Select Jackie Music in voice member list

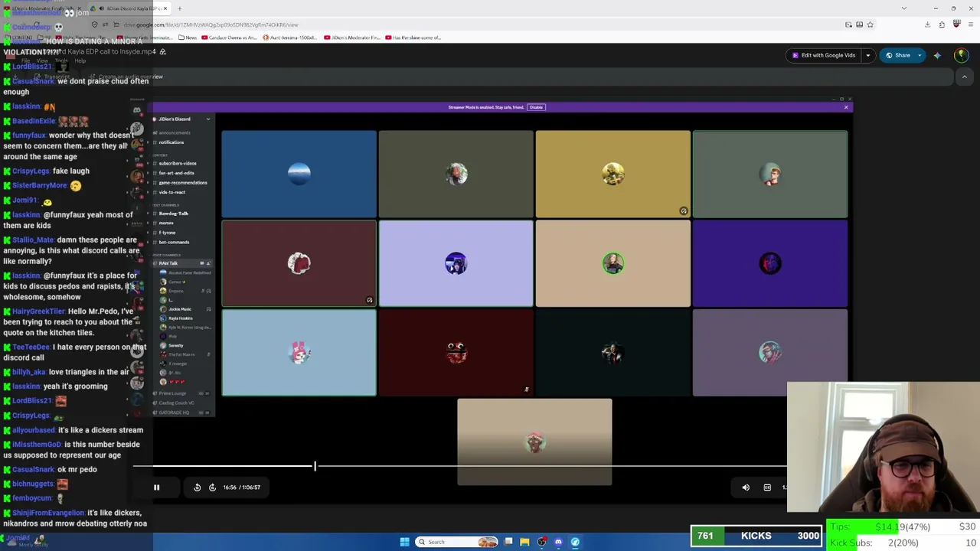[180, 309]
